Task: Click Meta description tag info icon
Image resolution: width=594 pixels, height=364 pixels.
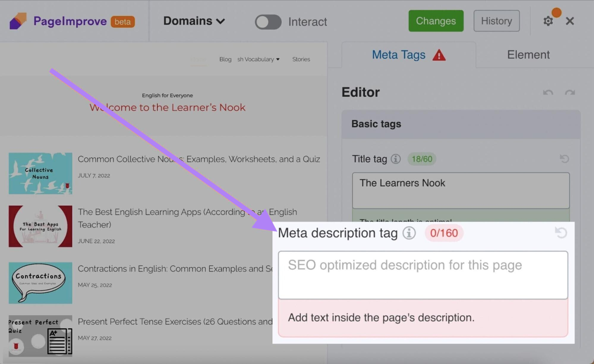Action: 409,233
